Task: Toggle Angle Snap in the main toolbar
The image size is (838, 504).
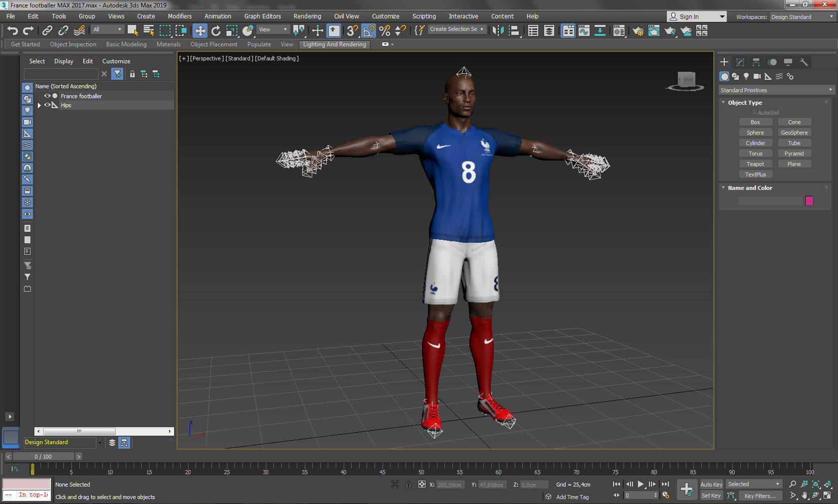Action: coord(369,31)
